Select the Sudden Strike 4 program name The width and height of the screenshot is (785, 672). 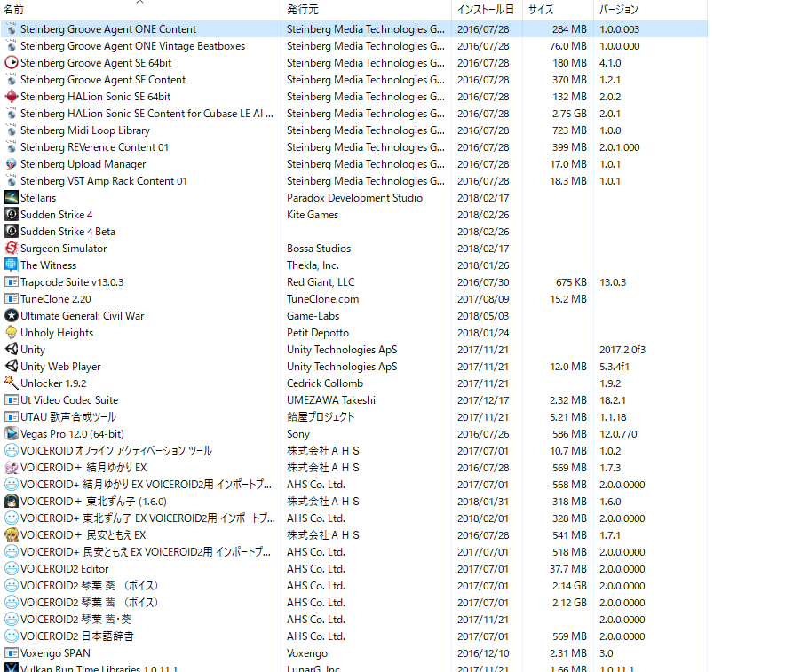[57, 215]
